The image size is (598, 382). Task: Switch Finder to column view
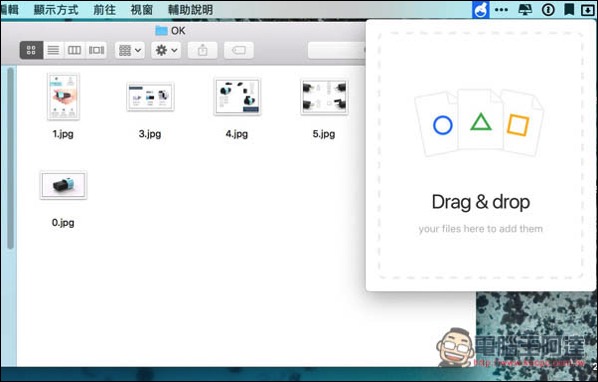pos(74,50)
